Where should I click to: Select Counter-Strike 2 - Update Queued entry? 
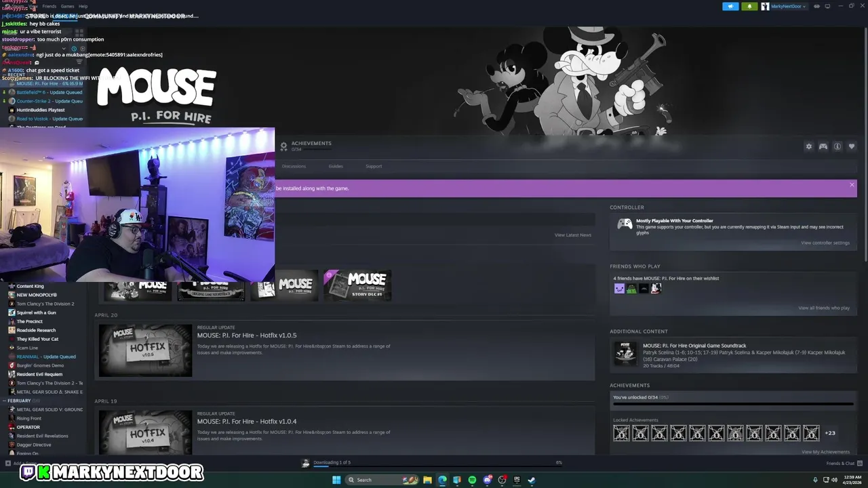tap(50, 101)
